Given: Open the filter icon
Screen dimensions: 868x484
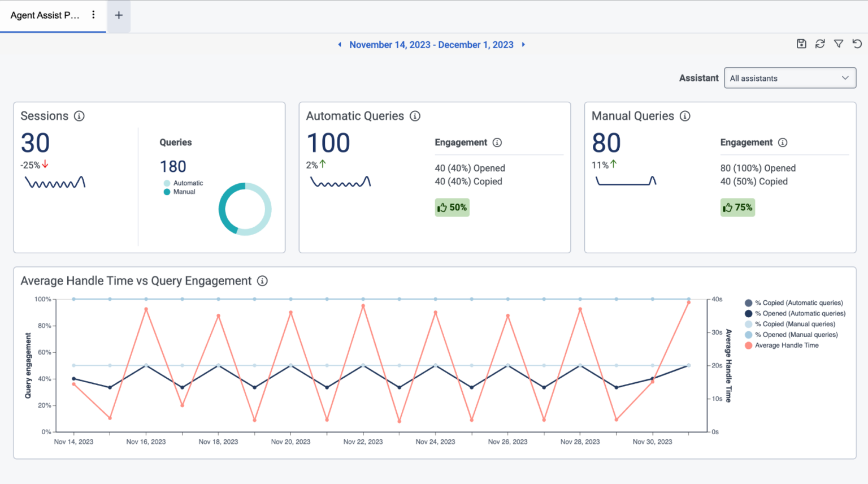Looking at the screenshot, I should pyautogui.click(x=839, y=44).
